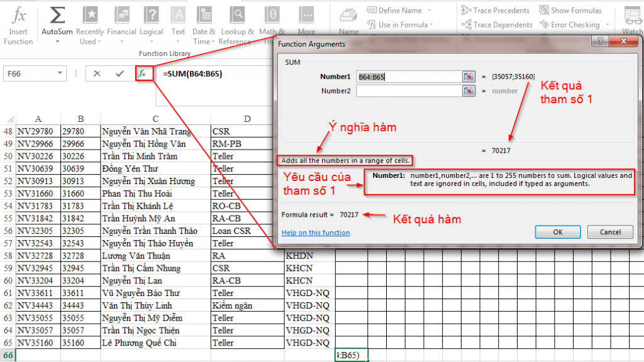
Task: Expand the Error Checking dropdown arrow
Action: [608, 25]
